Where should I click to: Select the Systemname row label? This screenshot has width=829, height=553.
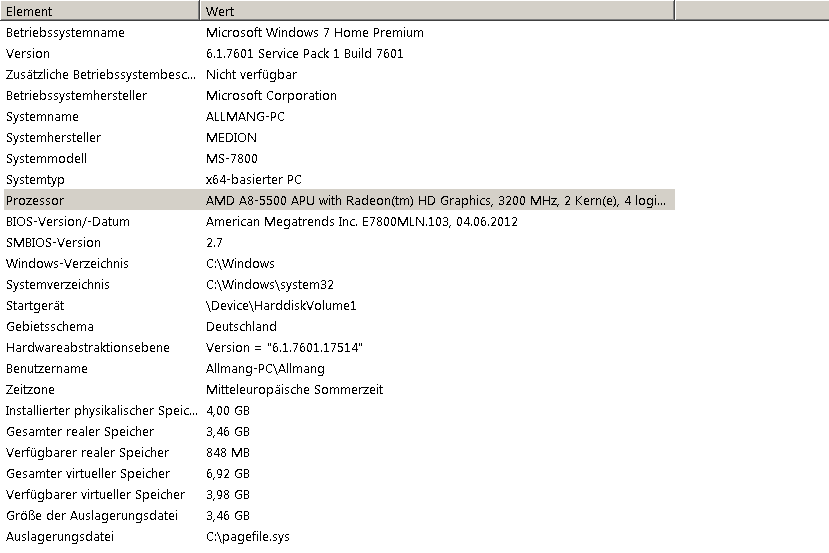click(42, 117)
